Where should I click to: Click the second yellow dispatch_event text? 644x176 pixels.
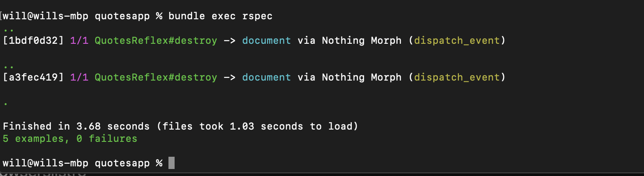(x=457, y=77)
